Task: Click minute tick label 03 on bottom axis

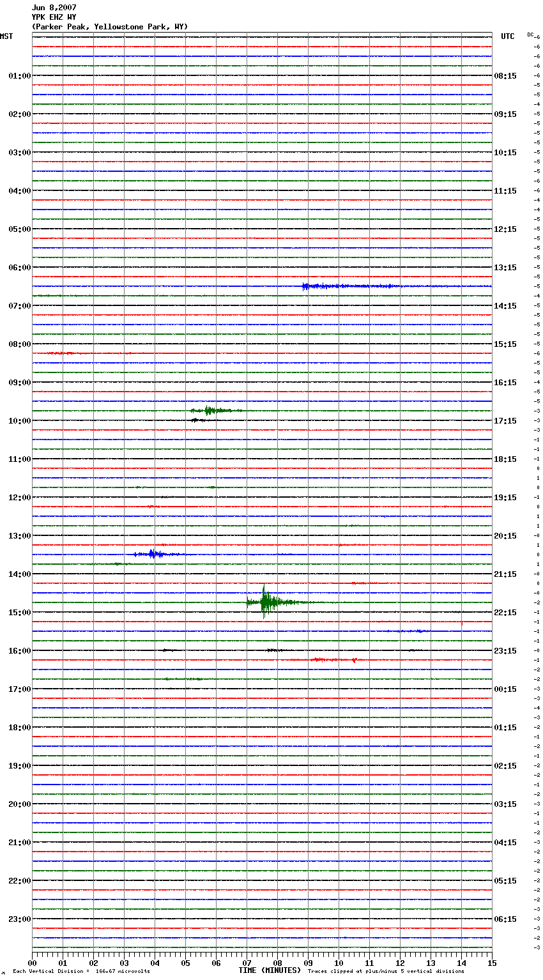Action: [x=124, y=963]
